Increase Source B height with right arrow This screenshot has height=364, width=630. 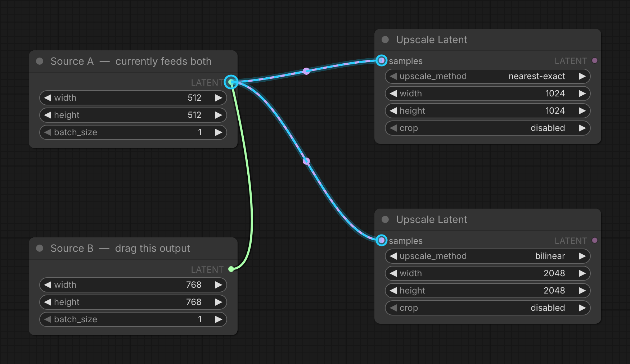click(219, 302)
